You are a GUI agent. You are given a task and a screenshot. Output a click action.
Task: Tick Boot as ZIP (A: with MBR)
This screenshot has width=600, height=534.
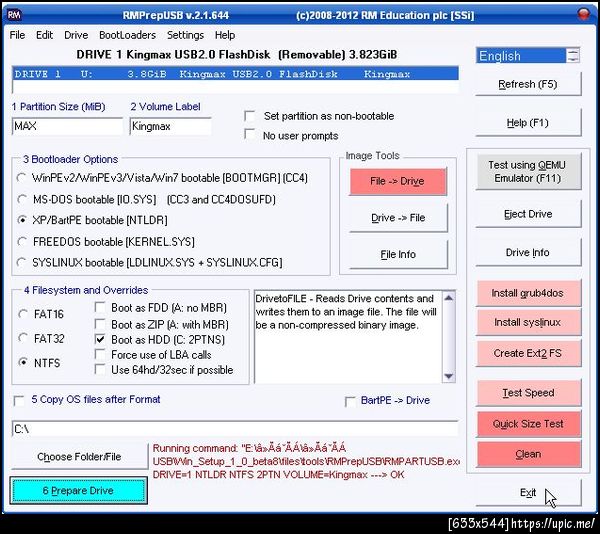click(100, 324)
